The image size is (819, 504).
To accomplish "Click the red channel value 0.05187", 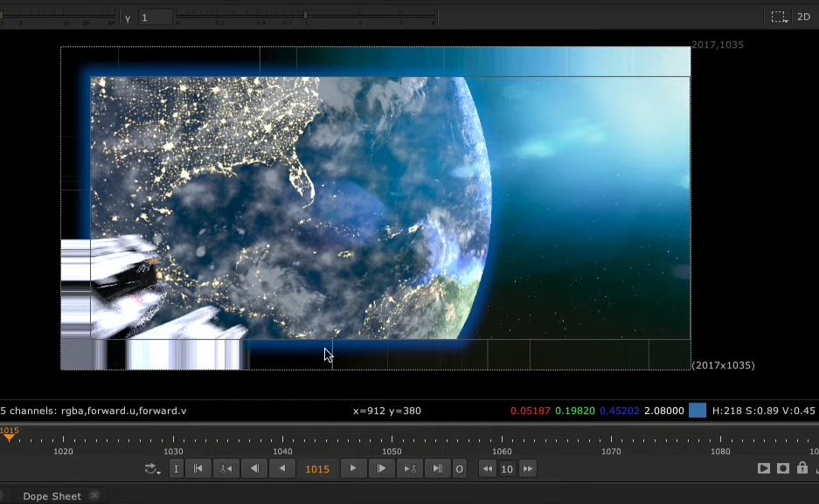I will click(x=531, y=411).
